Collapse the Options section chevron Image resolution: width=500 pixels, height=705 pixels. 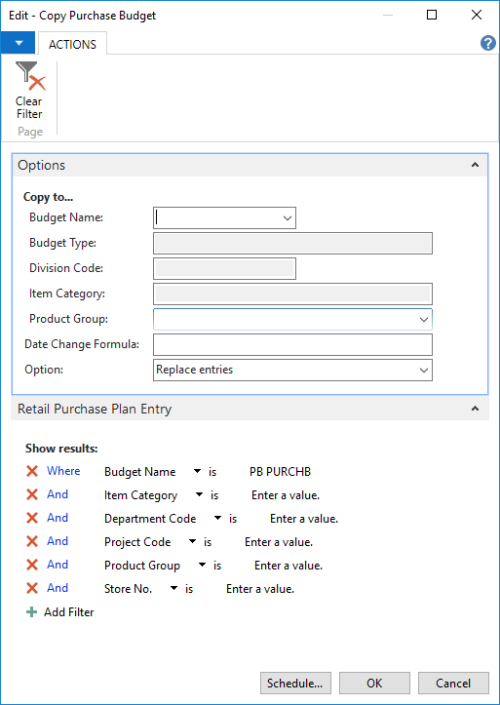475,165
